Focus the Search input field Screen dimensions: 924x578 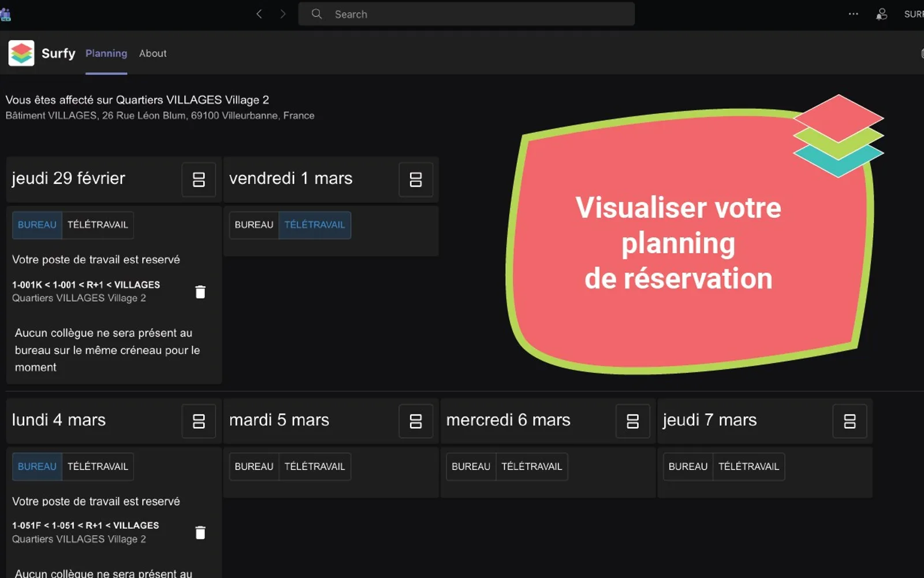[467, 14]
